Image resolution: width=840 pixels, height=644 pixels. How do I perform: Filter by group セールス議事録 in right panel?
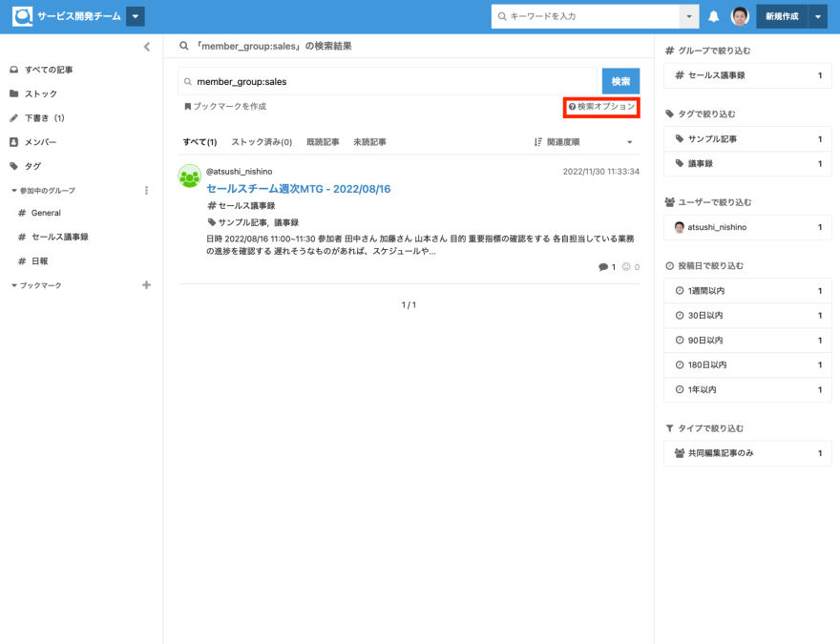(747, 75)
